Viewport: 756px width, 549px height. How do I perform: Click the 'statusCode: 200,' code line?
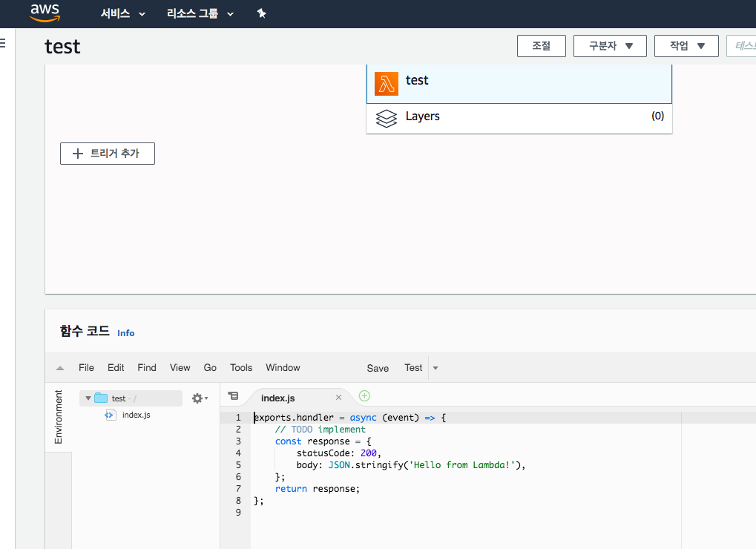339,453
